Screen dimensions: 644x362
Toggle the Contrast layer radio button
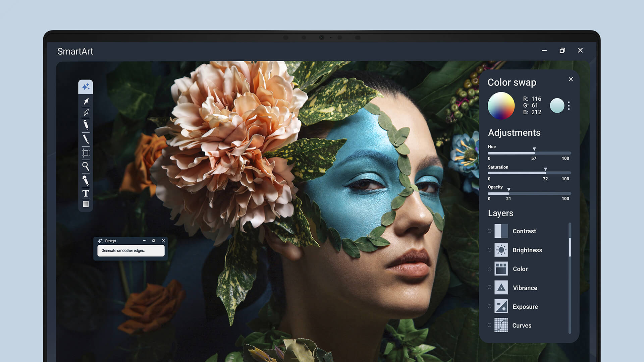click(x=489, y=231)
